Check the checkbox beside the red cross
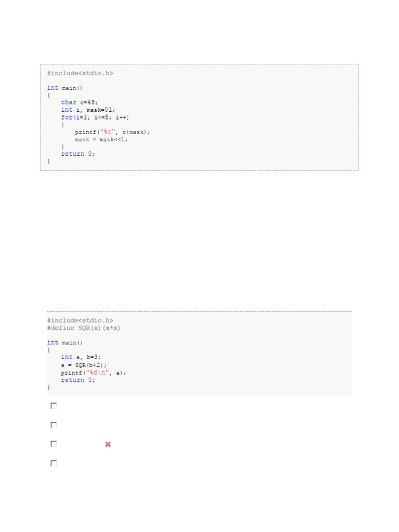 click(x=54, y=444)
